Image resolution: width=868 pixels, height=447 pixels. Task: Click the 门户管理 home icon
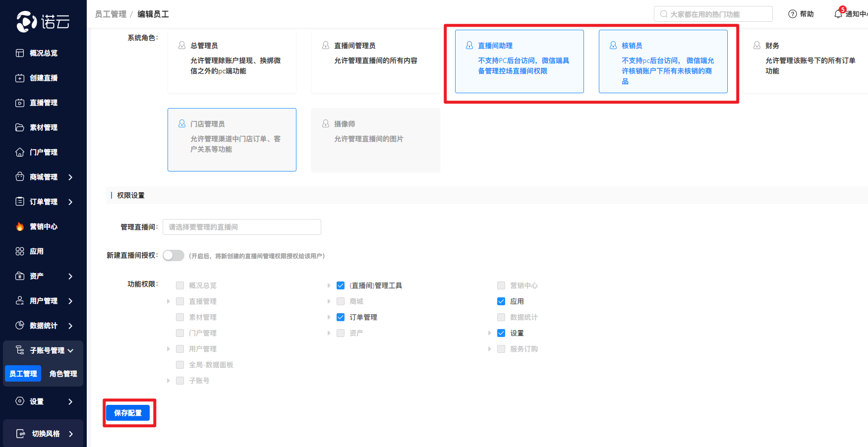click(20, 152)
